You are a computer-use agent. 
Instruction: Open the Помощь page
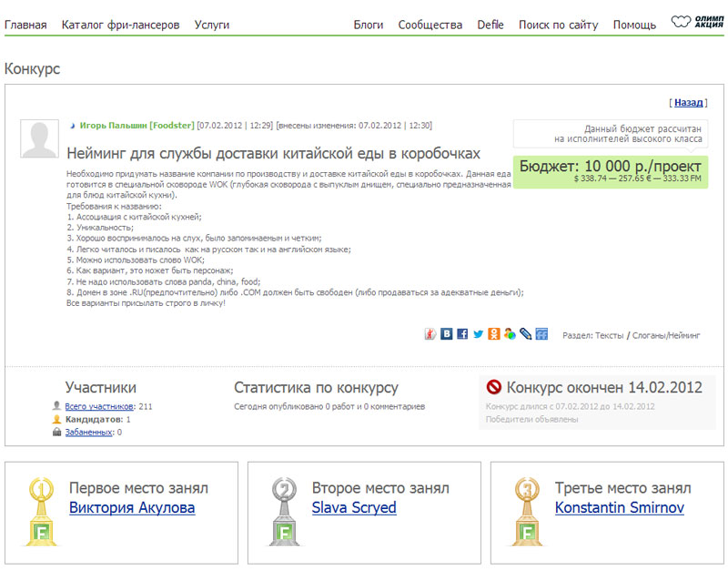point(634,25)
